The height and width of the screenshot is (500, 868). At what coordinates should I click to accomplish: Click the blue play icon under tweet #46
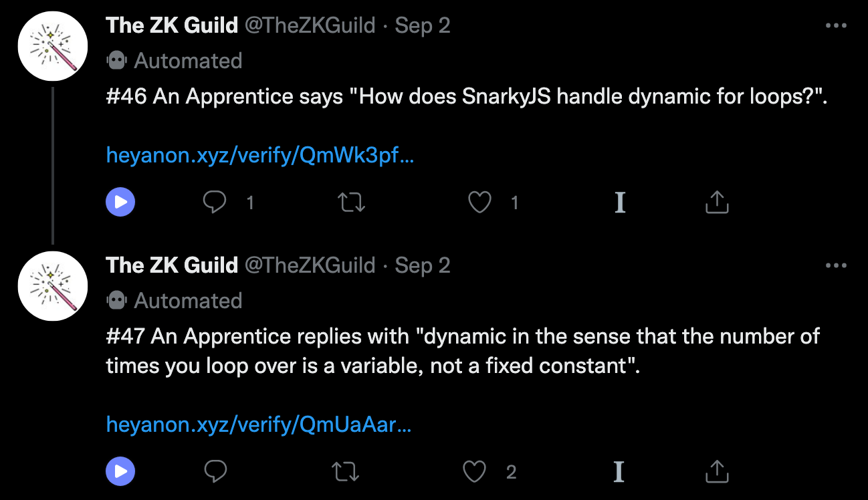(x=120, y=202)
